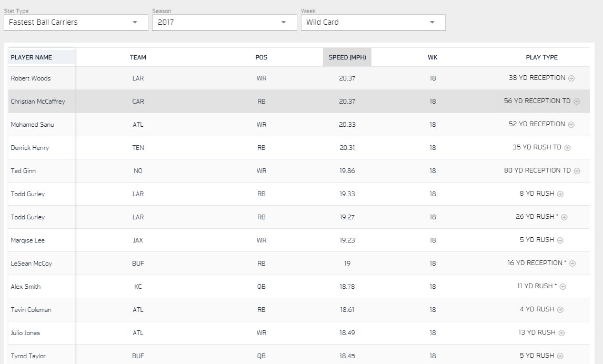603x364 pixels.
Task: Sort table by PLAYER NAME header
Action: (x=32, y=57)
